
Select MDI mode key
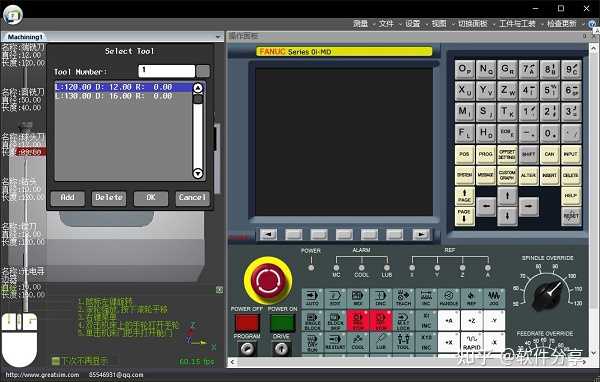pos(357,298)
